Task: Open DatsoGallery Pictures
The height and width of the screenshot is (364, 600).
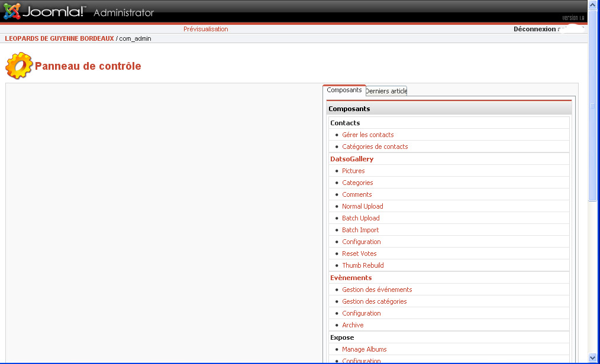Action: click(353, 171)
